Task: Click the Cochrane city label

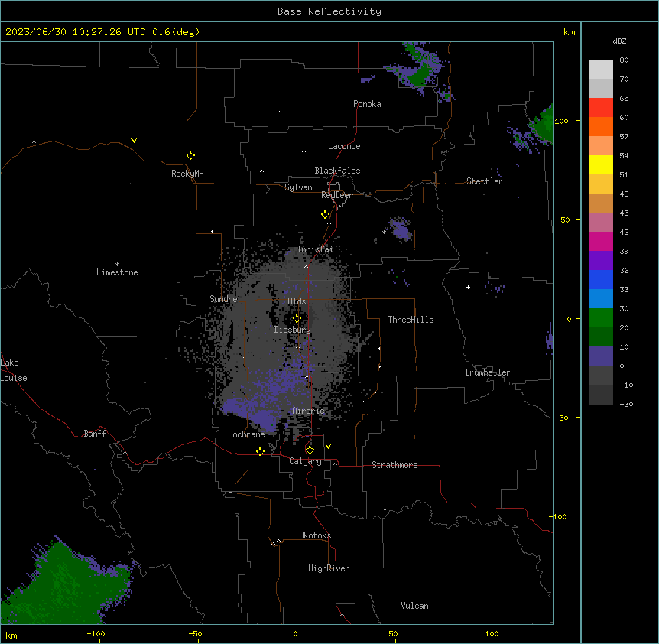Action: [246, 434]
